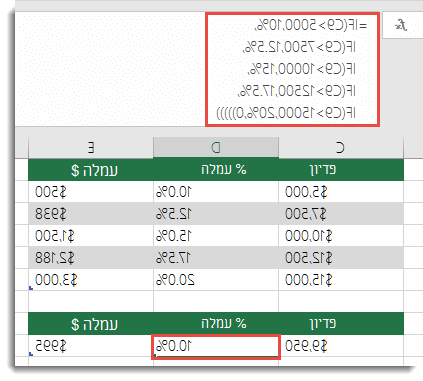The width and height of the screenshot is (423, 381).
Task: Click the % עמלה header in the lower table
Action: (x=216, y=323)
